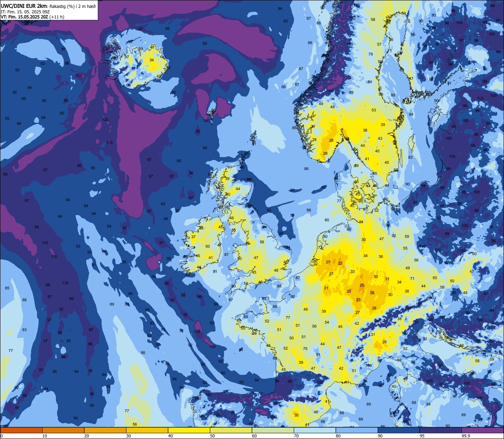Click the 70 legend scale label
Viewport: 504px width, 439px height.
click(296, 436)
